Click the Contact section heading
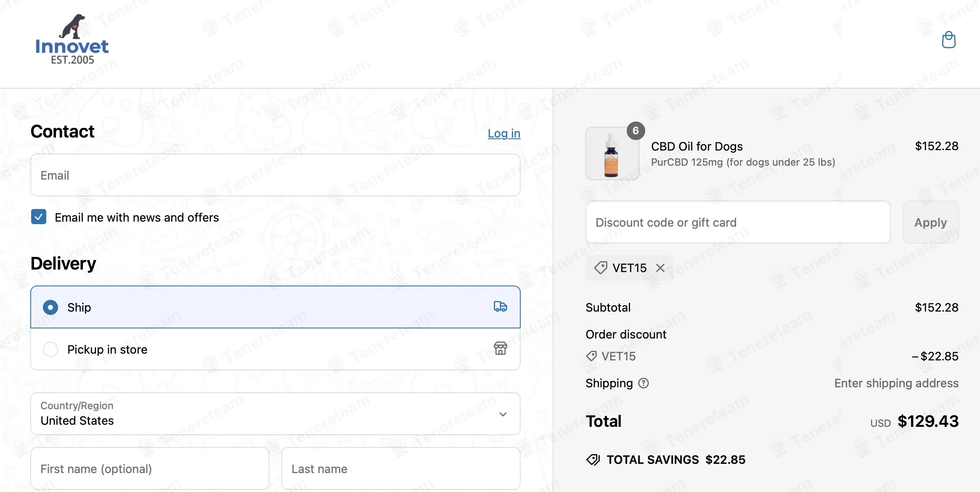980x492 pixels. click(x=63, y=132)
